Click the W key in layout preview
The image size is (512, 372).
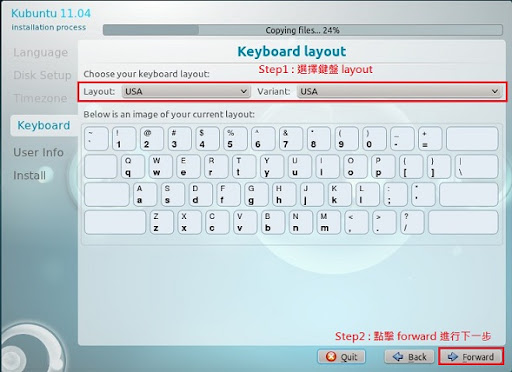click(160, 166)
